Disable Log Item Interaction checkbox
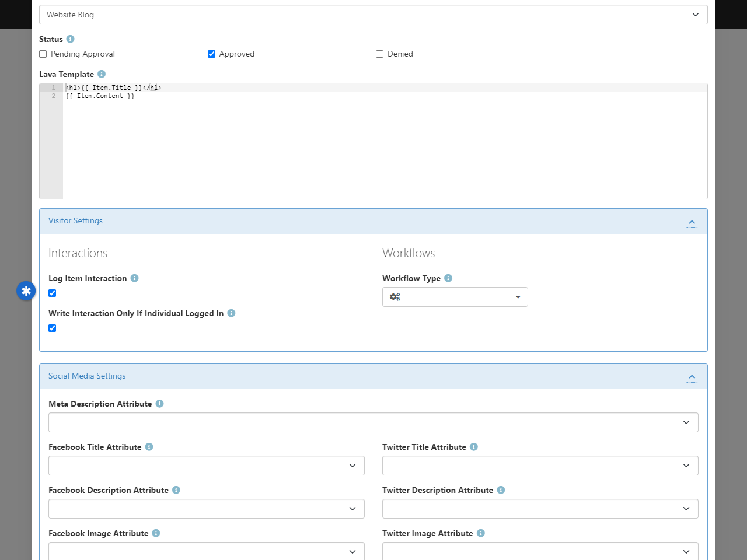The height and width of the screenshot is (560, 747). coord(53,293)
